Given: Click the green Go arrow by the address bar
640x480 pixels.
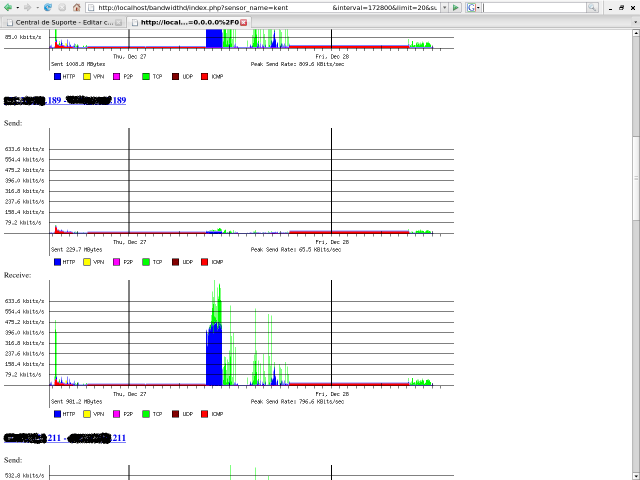Looking at the screenshot, I should click(456, 7).
